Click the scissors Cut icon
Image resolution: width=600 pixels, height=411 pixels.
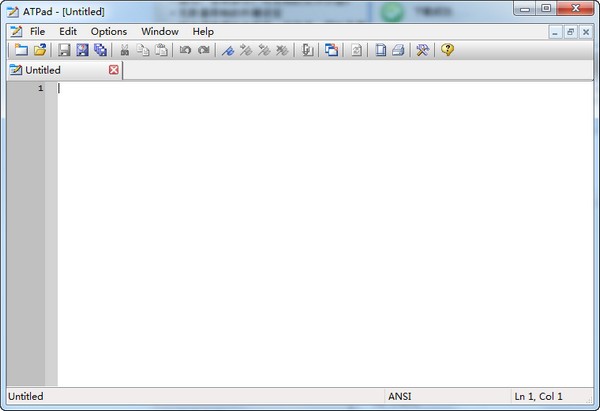[125, 50]
